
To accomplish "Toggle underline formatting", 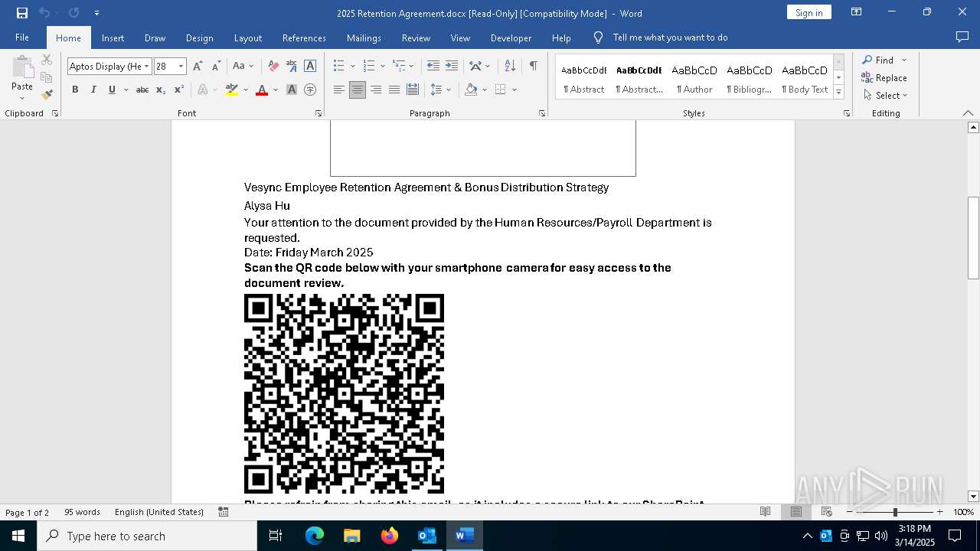I will [x=112, y=90].
